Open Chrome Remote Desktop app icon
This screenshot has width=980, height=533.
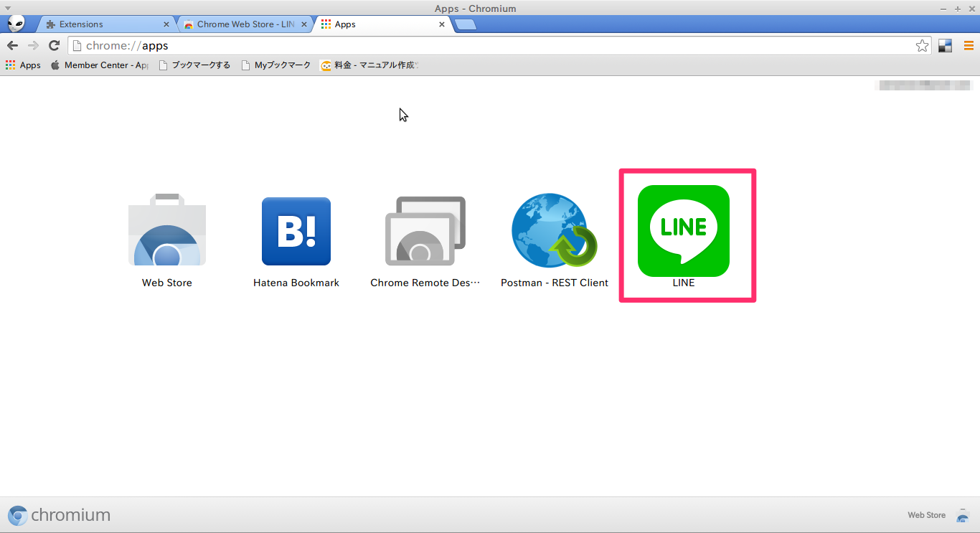coord(425,231)
